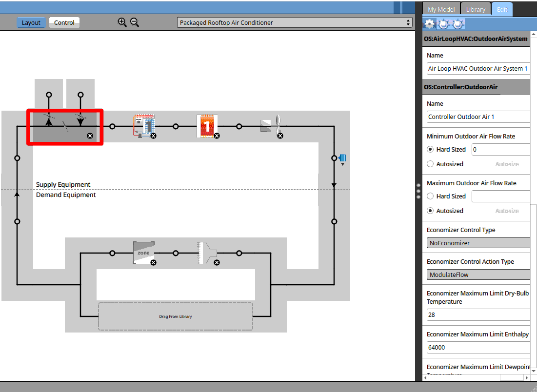Choose Hard Sized for Maximum Outdoor Air Flow
This screenshot has width=537, height=392.
pyautogui.click(x=430, y=196)
